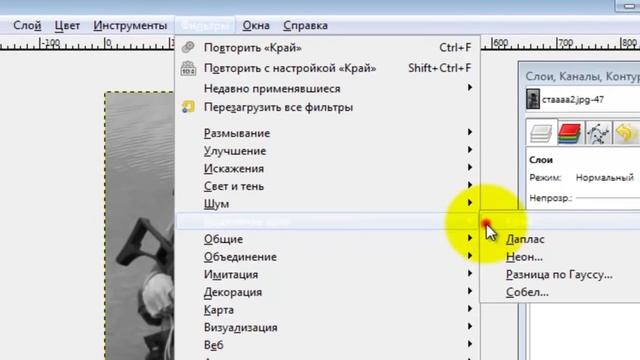The image size is (640, 360).
Task: Select the стаааа2.jpg-47 image thumbnail
Action: coord(533,99)
